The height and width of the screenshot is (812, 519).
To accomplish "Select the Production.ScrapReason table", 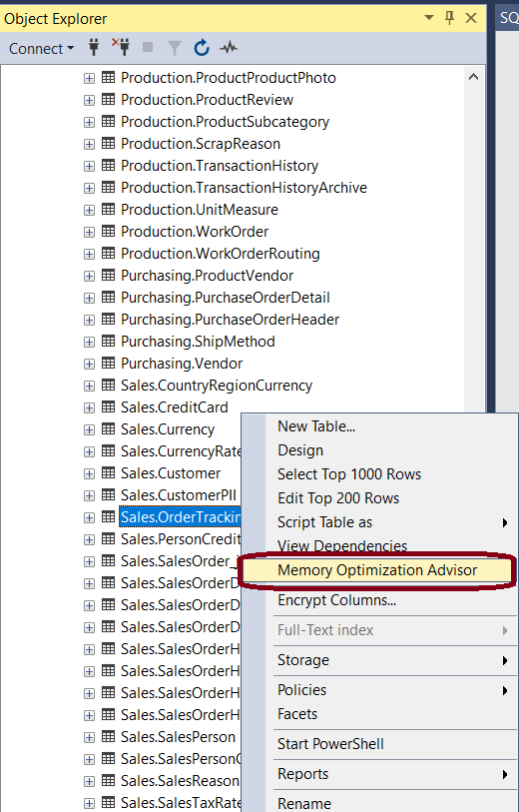I will coord(201,144).
